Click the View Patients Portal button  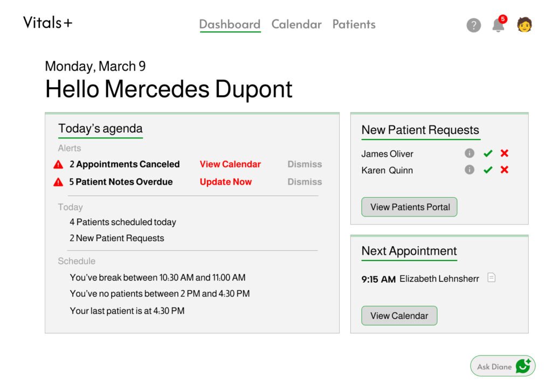410,207
